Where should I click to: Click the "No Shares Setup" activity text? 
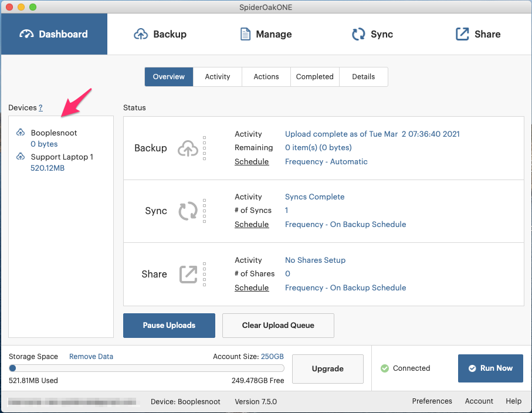315,260
